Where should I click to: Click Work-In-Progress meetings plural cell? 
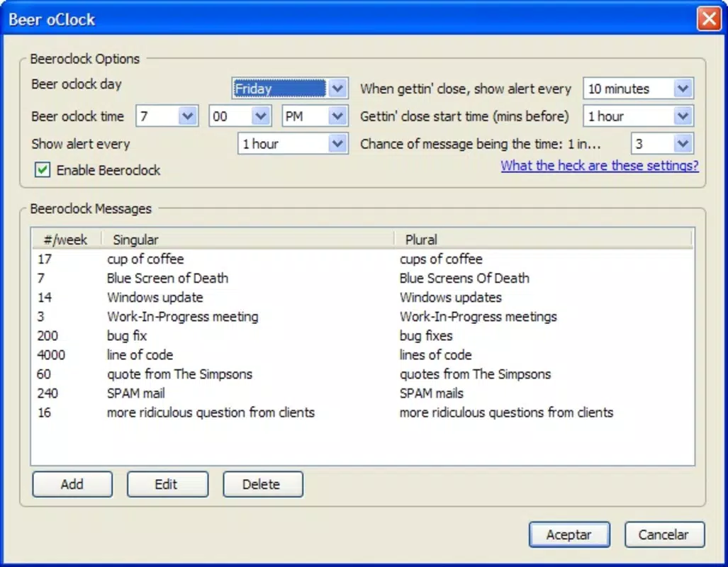pos(478,317)
